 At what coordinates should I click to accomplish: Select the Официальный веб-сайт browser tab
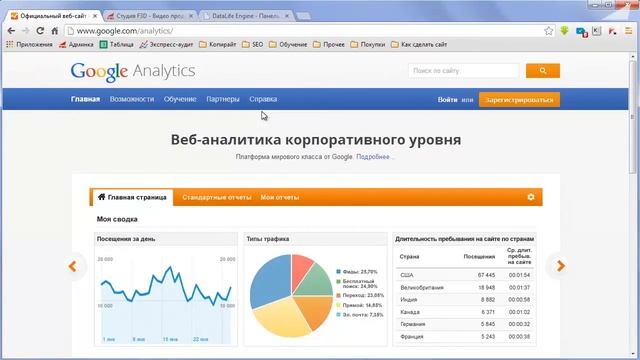coord(53,16)
